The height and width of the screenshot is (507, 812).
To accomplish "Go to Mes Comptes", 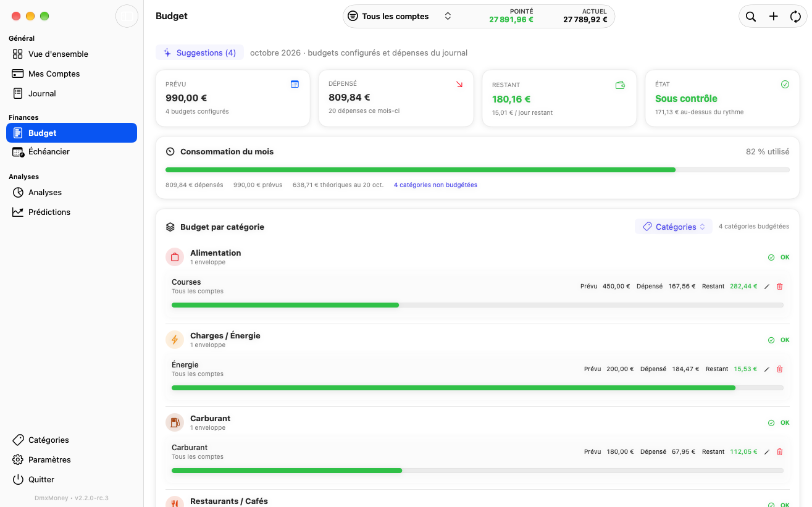I will click(72, 73).
